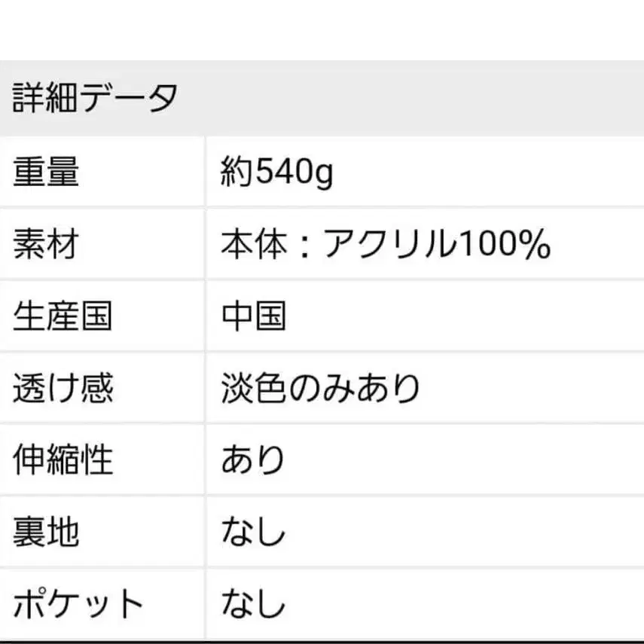Click the 詳細データ header
Screen dimensions: 644x644
point(96,99)
